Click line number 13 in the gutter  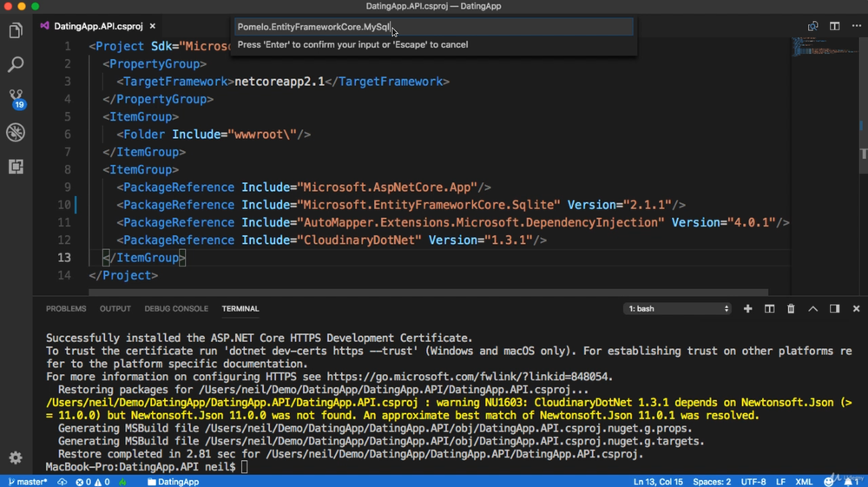(64, 257)
